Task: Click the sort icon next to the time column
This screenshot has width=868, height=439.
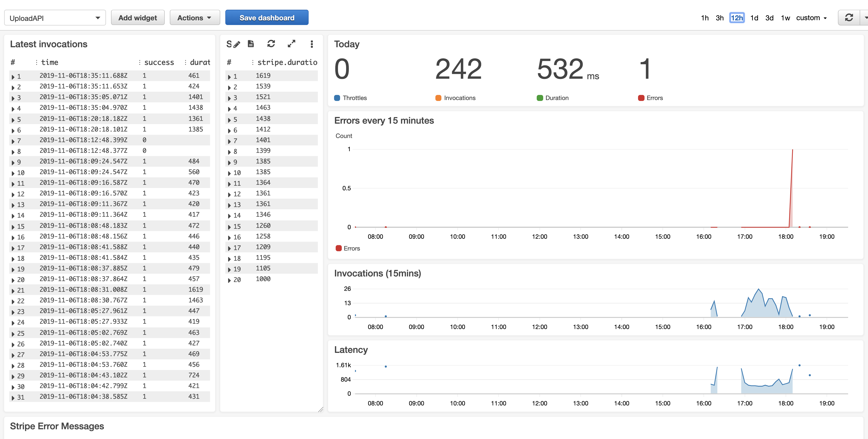Action: (x=37, y=62)
